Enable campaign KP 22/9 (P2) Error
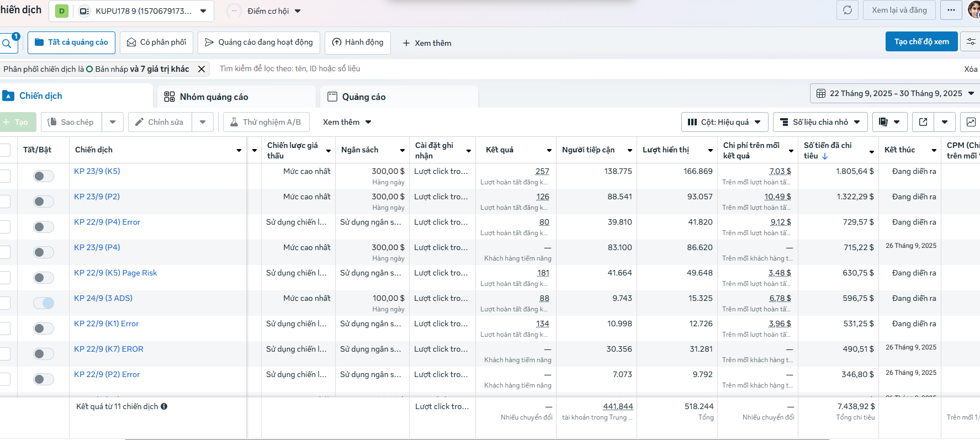The height and width of the screenshot is (440, 980). [x=44, y=379]
